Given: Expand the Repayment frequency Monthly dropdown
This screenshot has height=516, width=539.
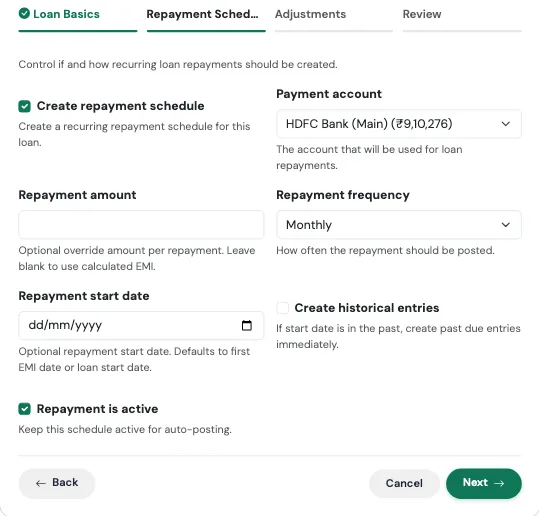Looking at the screenshot, I should [x=399, y=225].
